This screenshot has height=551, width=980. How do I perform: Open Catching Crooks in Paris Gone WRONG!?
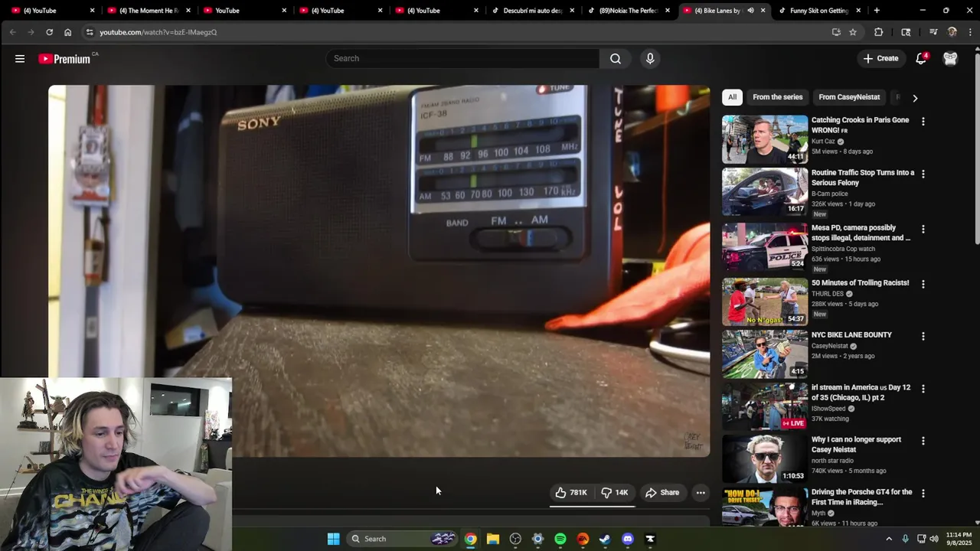[860, 125]
